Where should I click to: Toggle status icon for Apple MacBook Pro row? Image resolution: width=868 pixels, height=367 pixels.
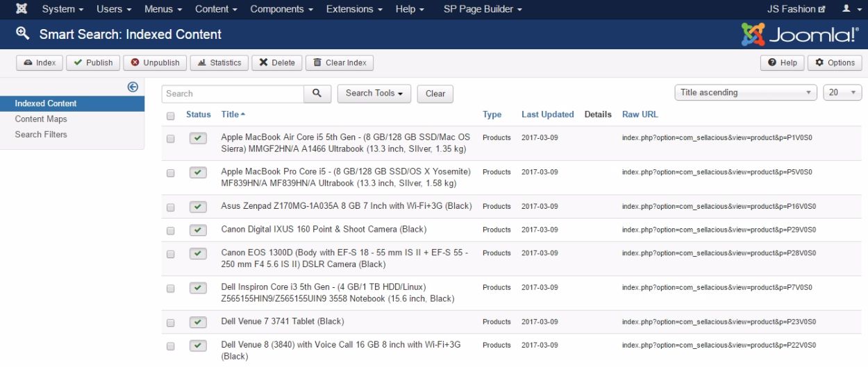pos(198,173)
